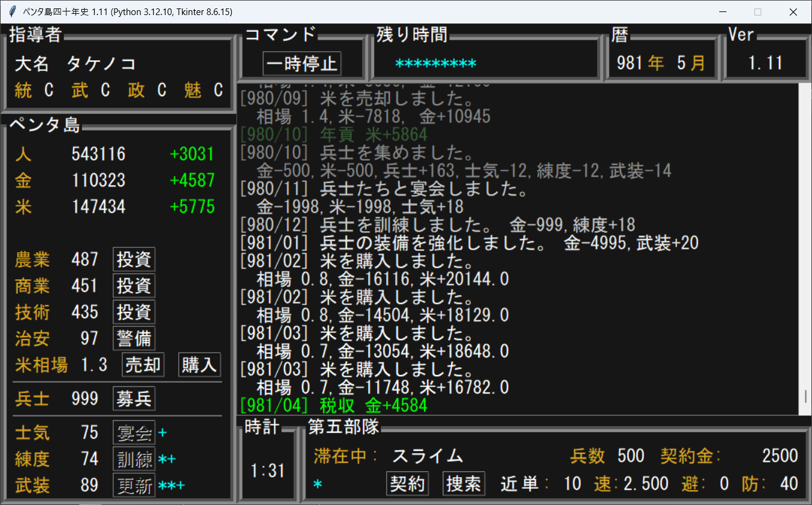Invest in 農業 (agriculture)
The height and width of the screenshot is (505, 812).
coord(134,259)
